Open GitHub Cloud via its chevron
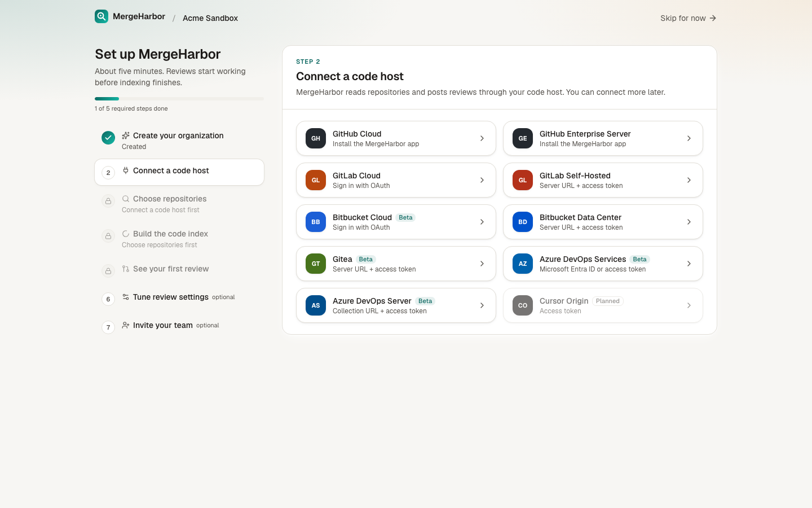812x508 pixels. click(482, 138)
